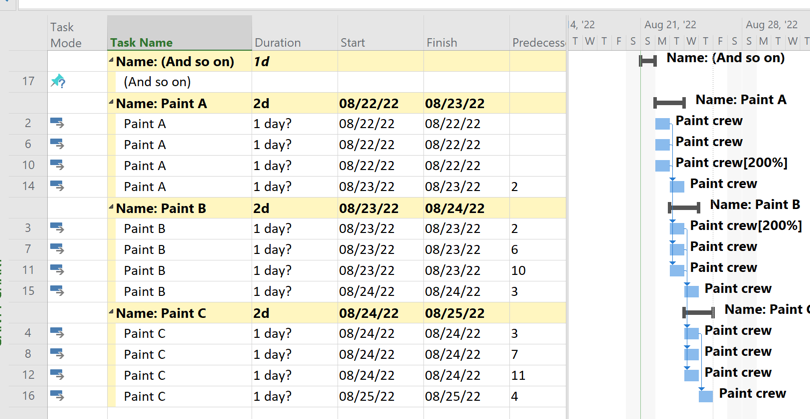The height and width of the screenshot is (419, 810).
Task: Select the auto-scheduled icon in row 6
Action: 57,144
